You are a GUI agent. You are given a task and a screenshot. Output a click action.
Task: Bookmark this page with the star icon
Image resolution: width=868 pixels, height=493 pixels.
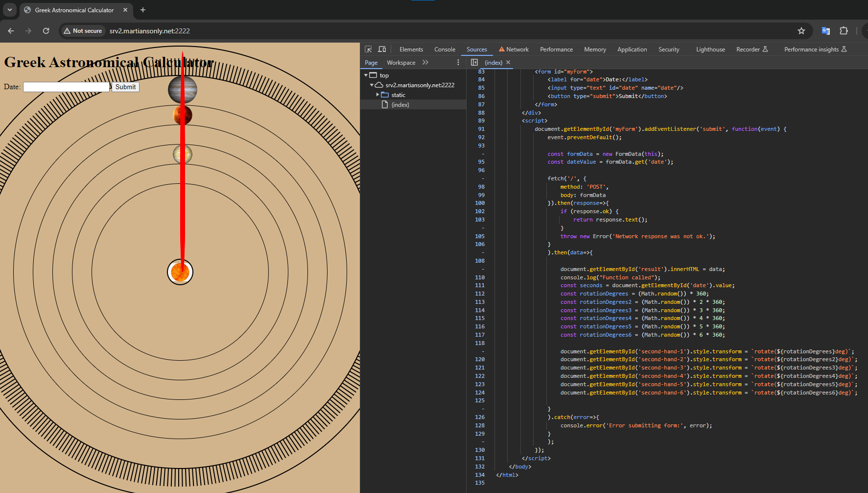tap(801, 31)
